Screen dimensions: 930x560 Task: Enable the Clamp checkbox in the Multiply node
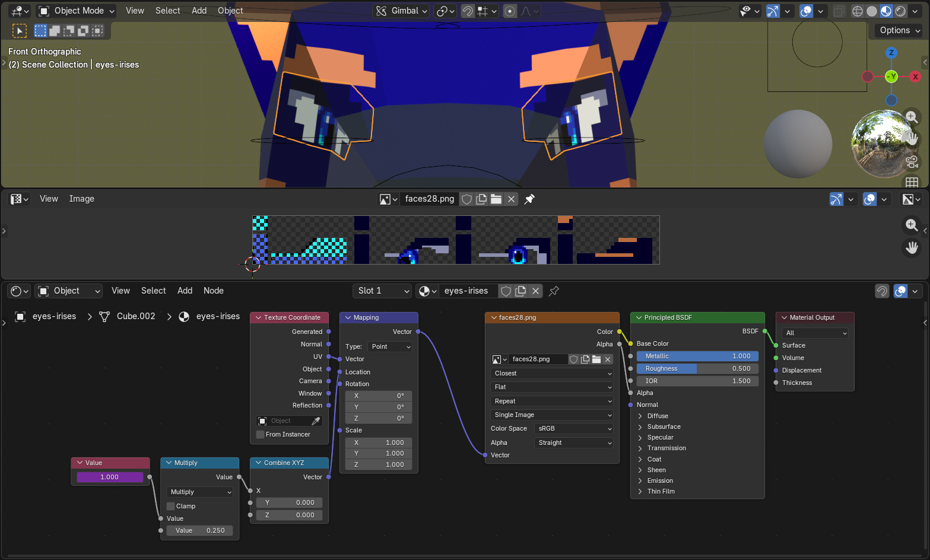tap(171, 506)
